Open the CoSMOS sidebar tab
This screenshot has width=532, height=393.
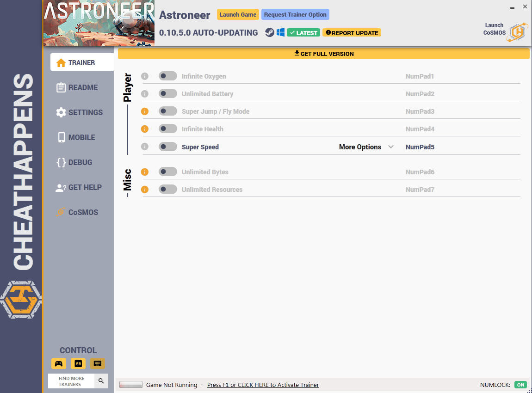[77, 212]
